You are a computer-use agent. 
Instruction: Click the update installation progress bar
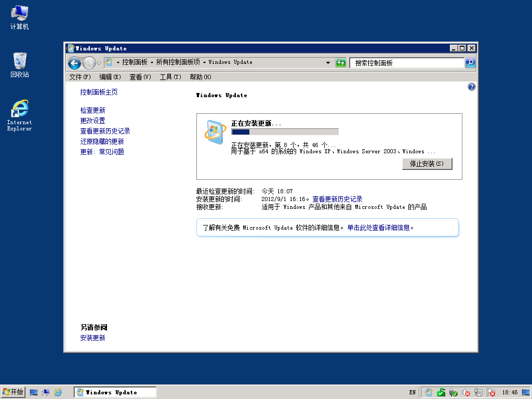(x=285, y=132)
